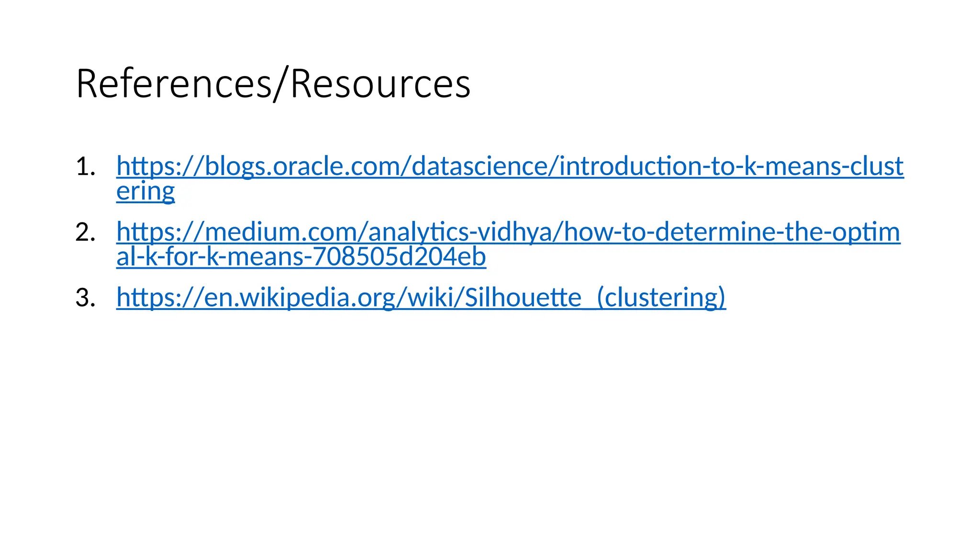Image resolution: width=980 pixels, height=551 pixels.
Task: Click the 'al-k-for-k-means-708505d204eb' link line
Action: 301,257
